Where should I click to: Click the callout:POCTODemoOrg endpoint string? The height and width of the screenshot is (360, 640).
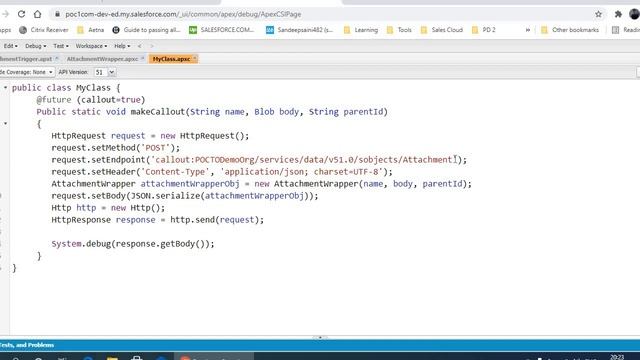[304, 160]
